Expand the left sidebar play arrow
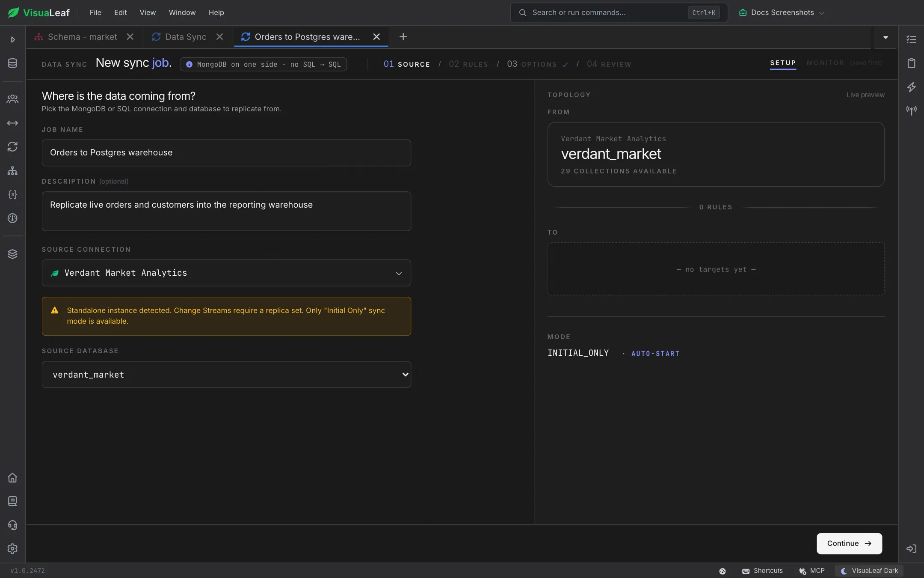Screen dimensions: 924x578 12,39
